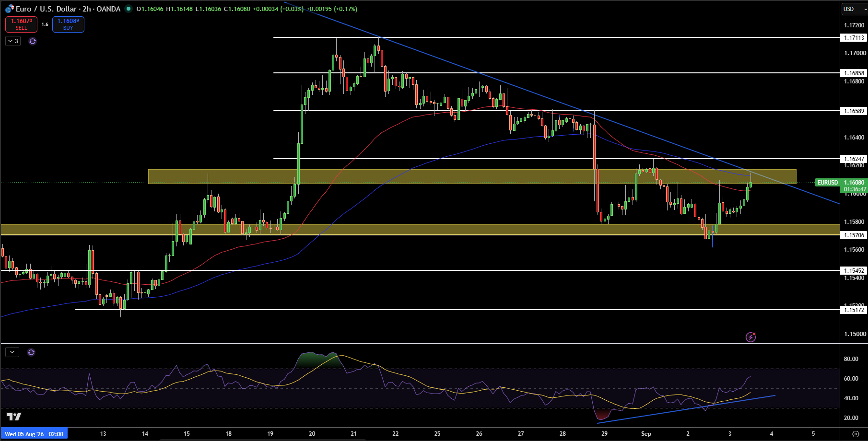The image size is (868, 441).
Task: Click the TradingView logo
Action: point(14,417)
